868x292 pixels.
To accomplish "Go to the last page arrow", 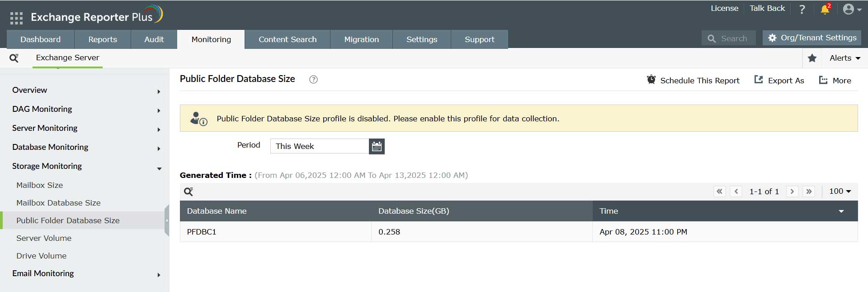I will click(809, 191).
